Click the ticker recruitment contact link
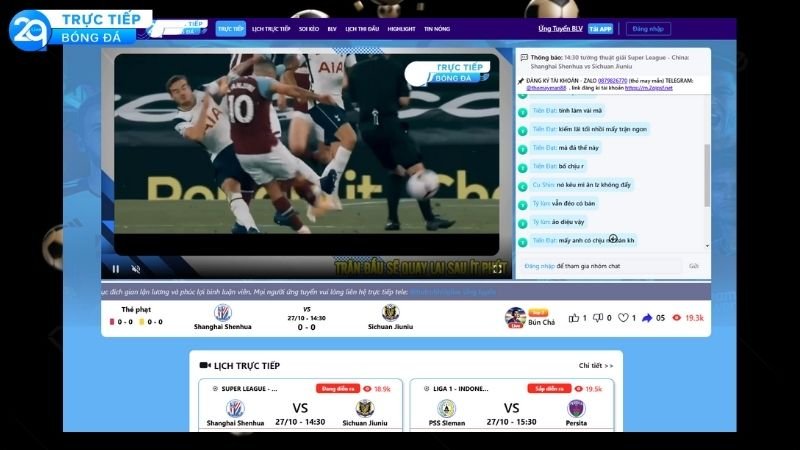The height and width of the screenshot is (450, 800). coord(453,292)
